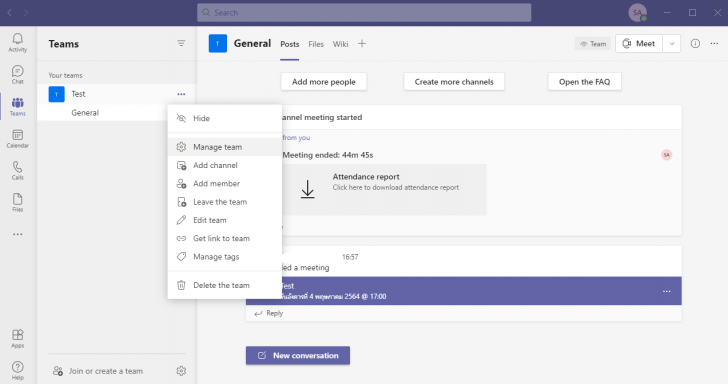The image size is (728, 384).
Task: Click Join or create a team
Action: click(98, 371)
